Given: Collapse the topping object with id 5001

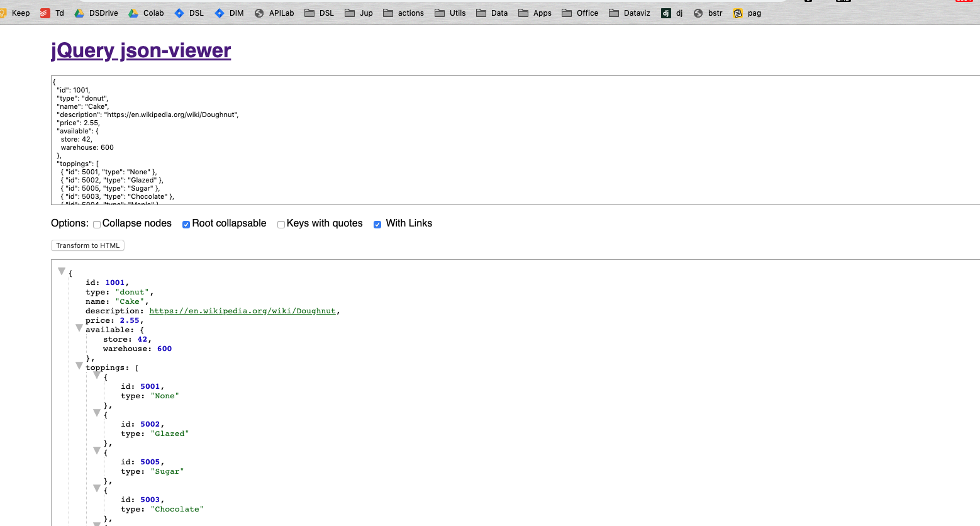Looking at the screenshot, I should (x=97, y=375).
